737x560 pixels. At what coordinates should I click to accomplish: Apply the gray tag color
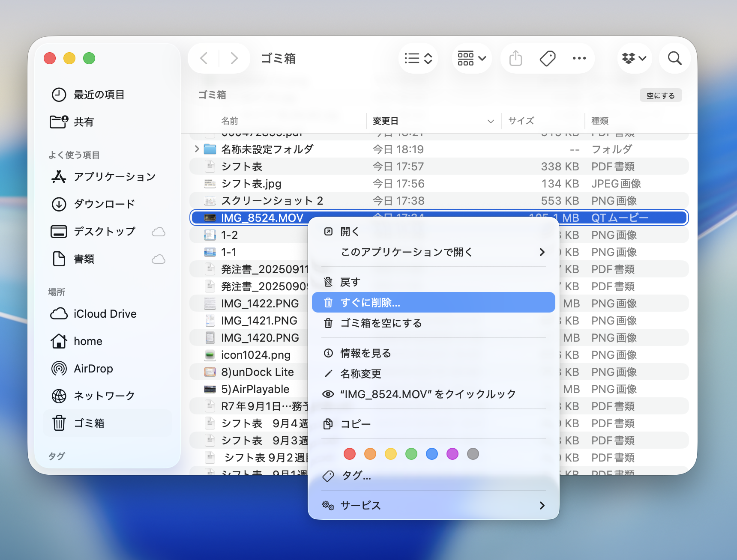(x=473, y=454)
